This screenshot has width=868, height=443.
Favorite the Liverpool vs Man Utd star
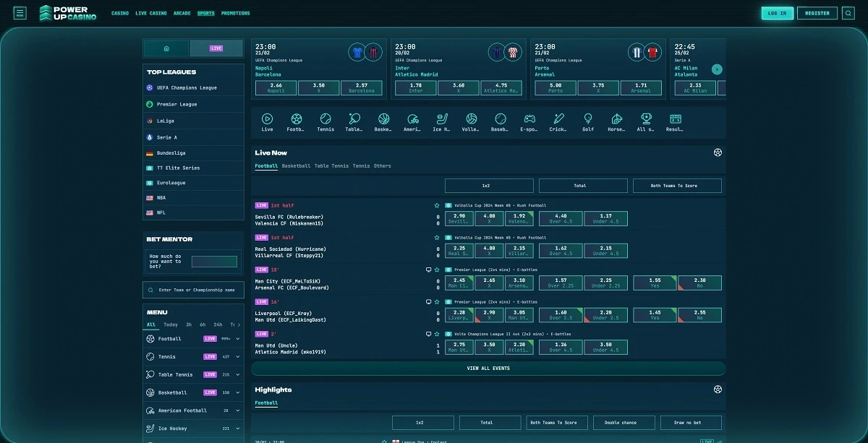tap(437, 301)
